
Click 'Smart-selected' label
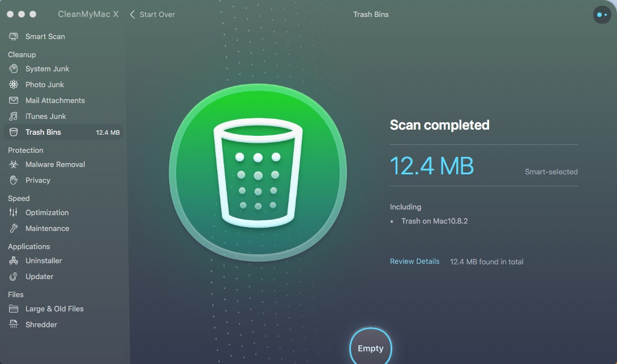coord(551,172)
